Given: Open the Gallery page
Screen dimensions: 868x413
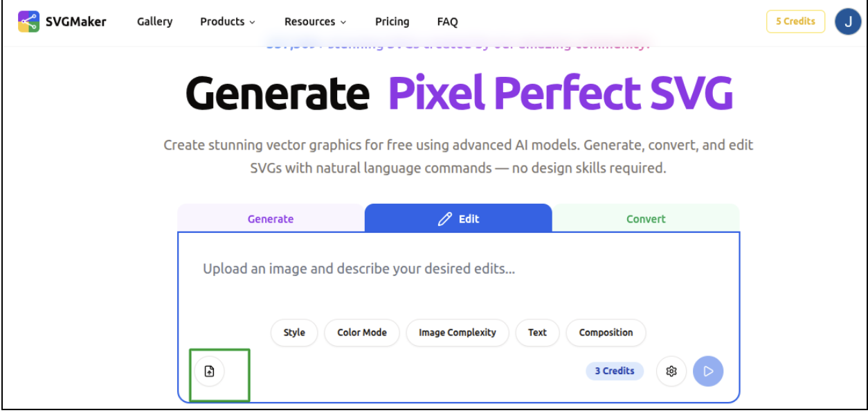Looking at the screenshot, I should [154, 21].
